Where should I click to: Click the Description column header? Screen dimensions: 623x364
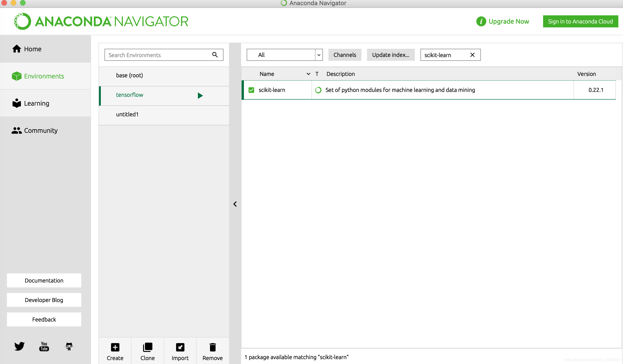[341, 74]
